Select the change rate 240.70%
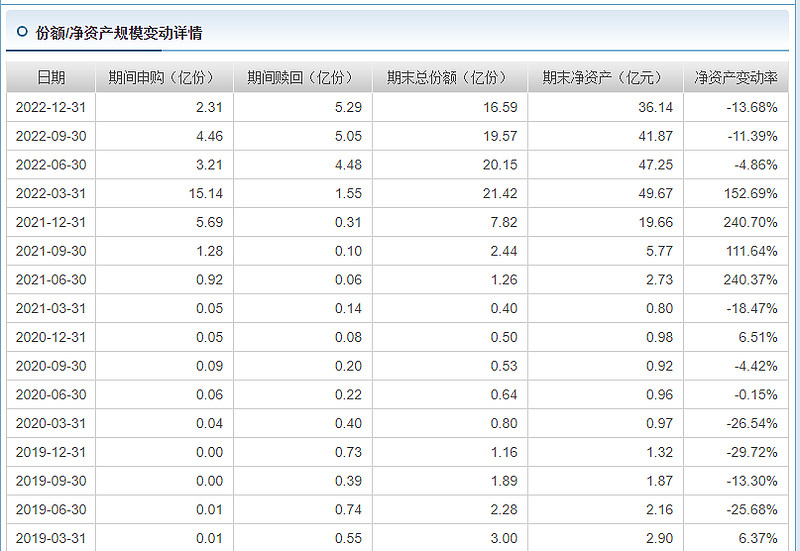 click(751, 222)
